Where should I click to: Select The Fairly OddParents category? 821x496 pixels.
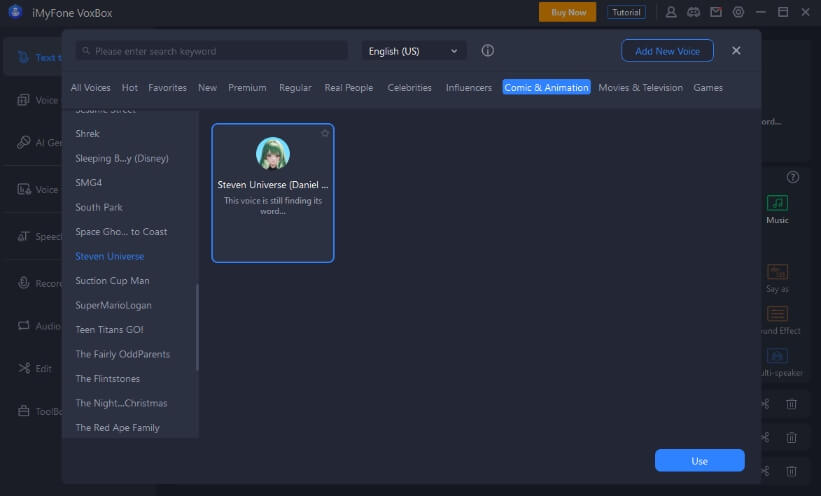[123, 354]
